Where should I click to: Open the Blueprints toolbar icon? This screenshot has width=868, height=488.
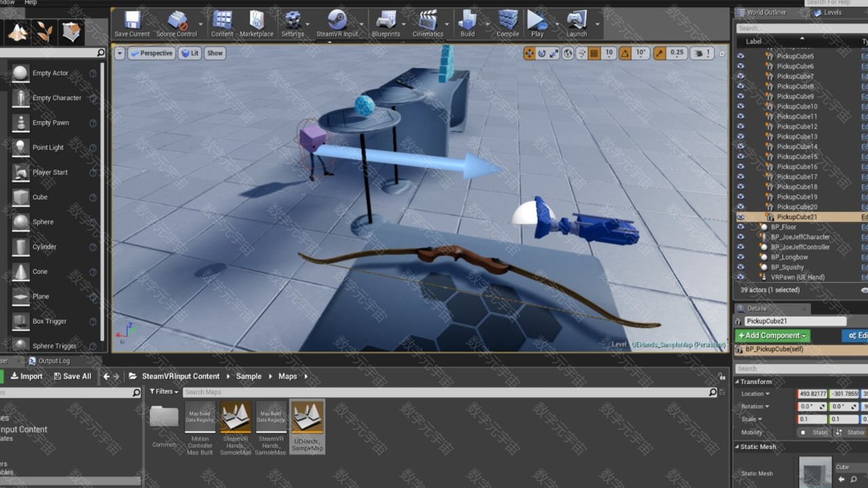pyautogui.click(x=386, y=24)
